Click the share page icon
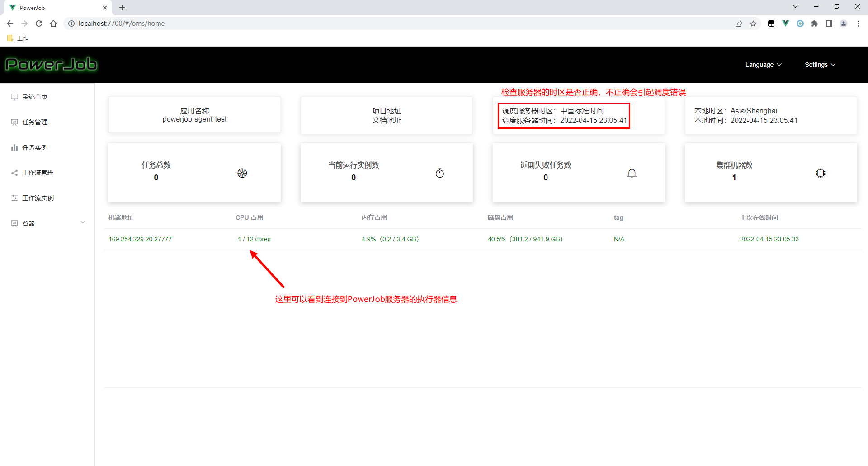Screen dimensions: 868x466 [x=739, y=24]
